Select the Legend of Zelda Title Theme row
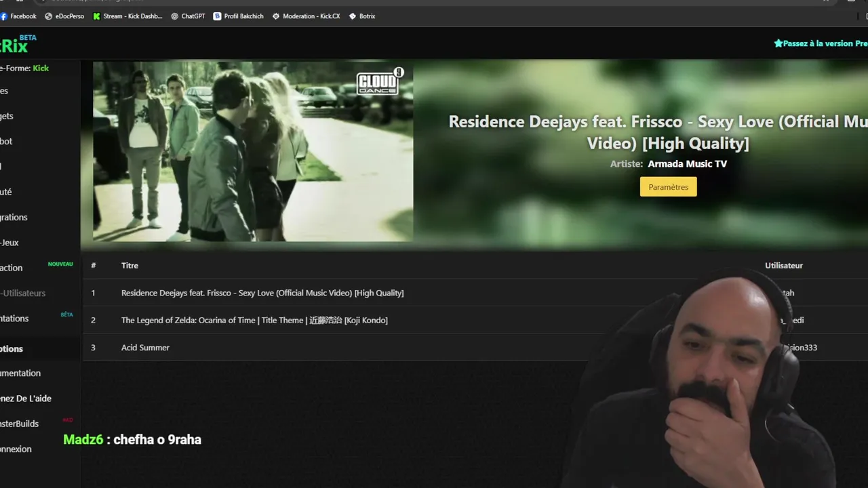This screenshot has width=868, height=488. click(475, 320)
